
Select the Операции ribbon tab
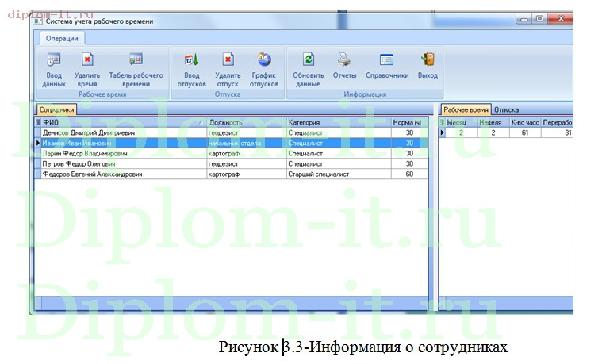pos(62,38)
